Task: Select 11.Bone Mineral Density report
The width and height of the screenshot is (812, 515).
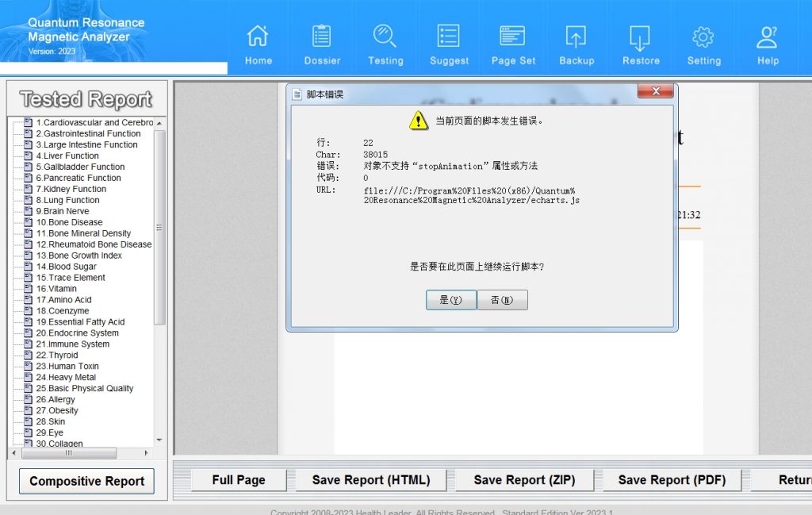Action: [x=83, y=233]
